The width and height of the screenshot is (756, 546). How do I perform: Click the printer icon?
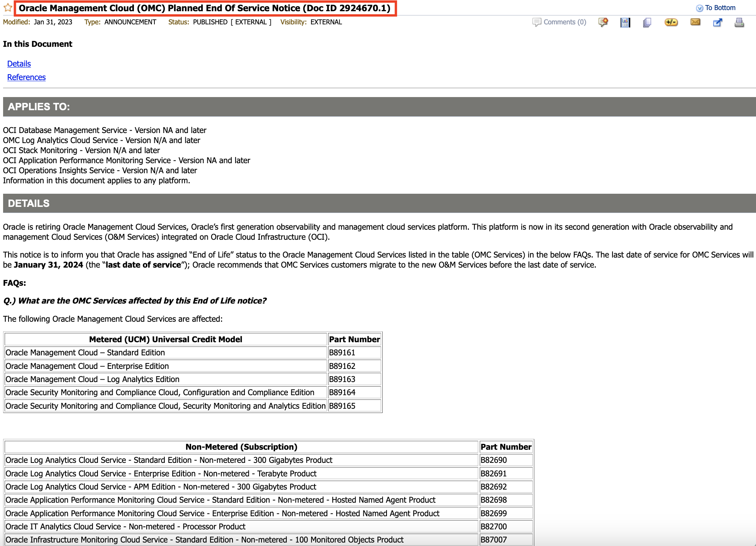[x=739, y=22]
